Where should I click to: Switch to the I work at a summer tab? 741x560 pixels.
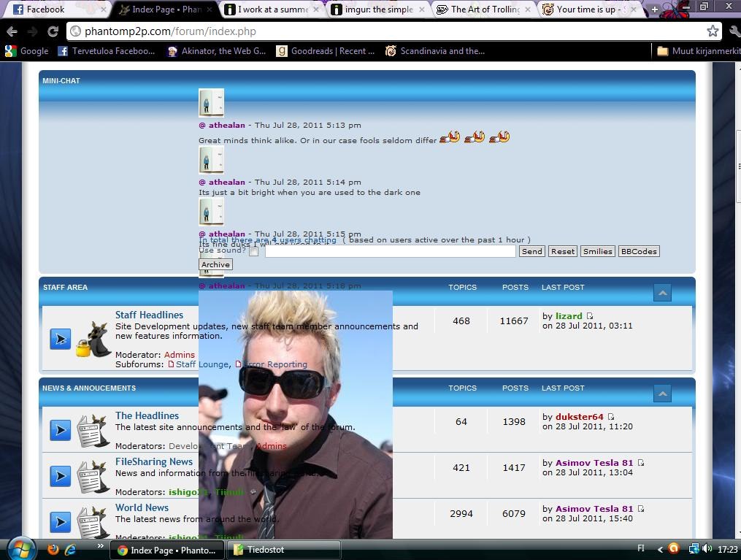(272, 9)
